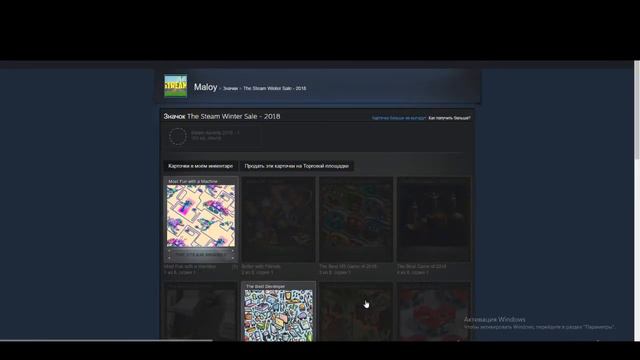Open The Steam Winter Sale - 2018 breadcrumb
Image resolution: width=640 pixels, height=360 pixels.
coord(275,88)
